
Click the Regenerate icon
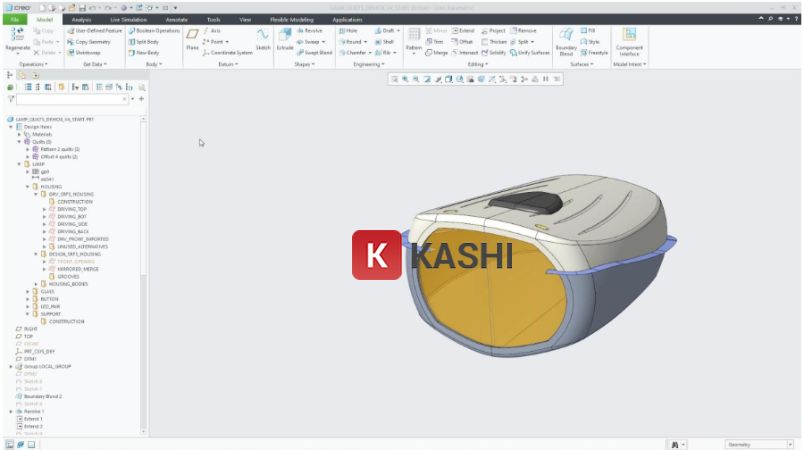(x=17, y=39)
